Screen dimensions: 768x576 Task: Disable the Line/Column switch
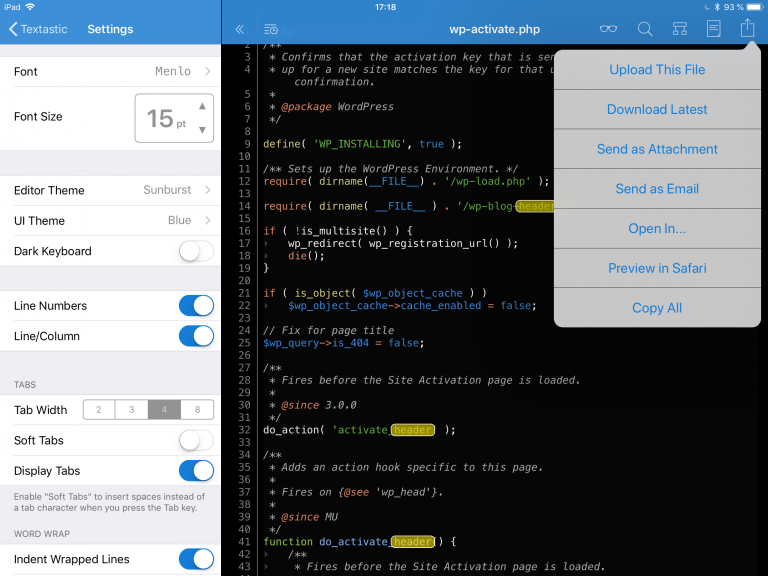(196, 336)
